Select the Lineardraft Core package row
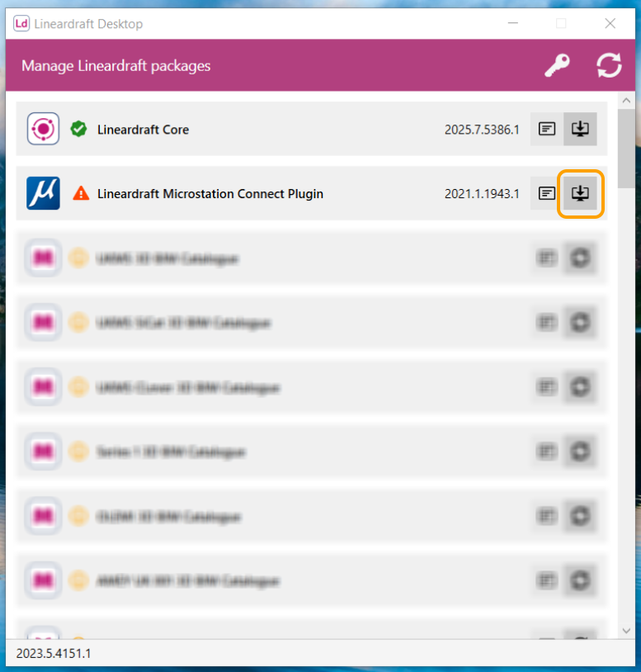Image resolution: width=641 pixels, height=672 pixels. pos(312,129)
